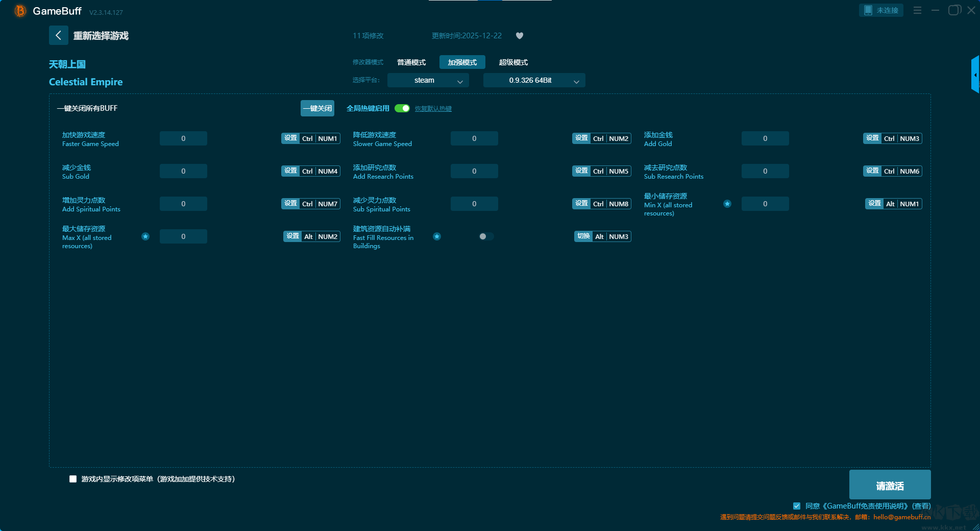Click 设置 button for Faster Game Speed hotkey
The width and height of the screenshot is (980, 531).
tap(290, 138)
